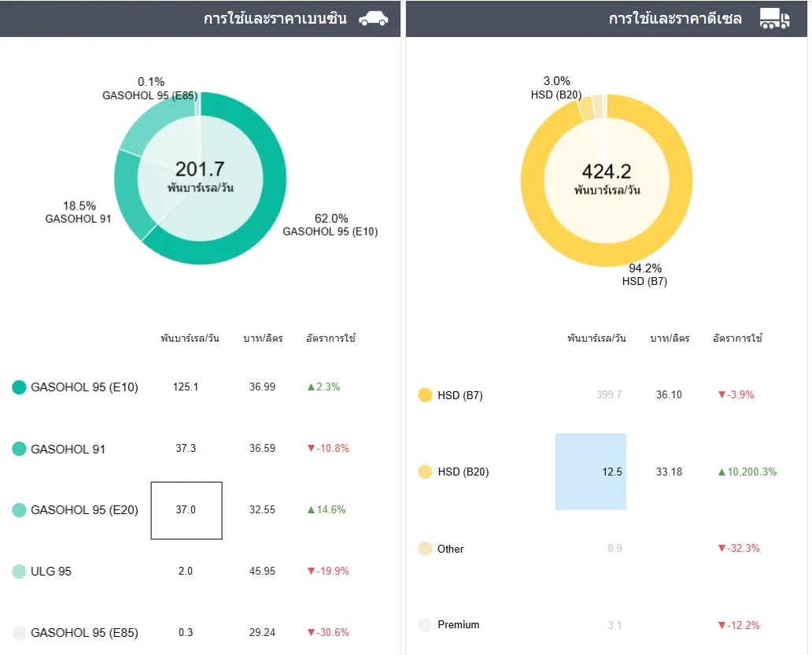Screen dimensions: 812x655
Task: Click the HSD (B7) legend color dot
Action: point(425,395)
